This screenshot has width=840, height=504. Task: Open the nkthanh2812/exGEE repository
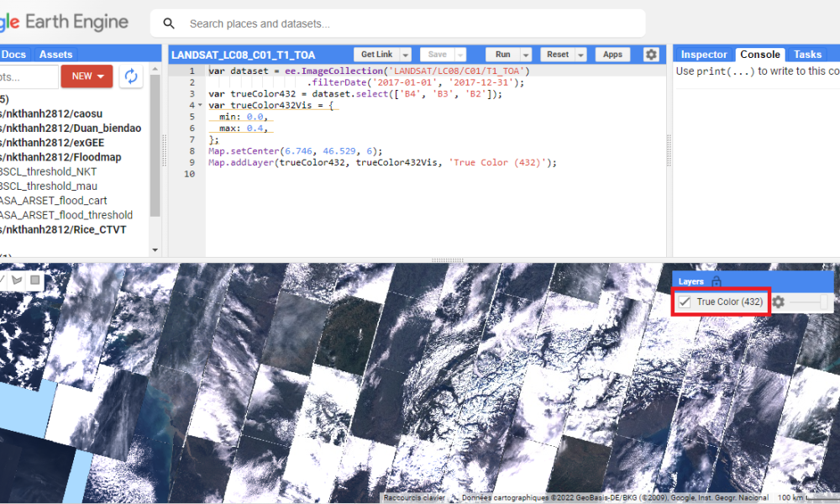(x=52, y=143)
